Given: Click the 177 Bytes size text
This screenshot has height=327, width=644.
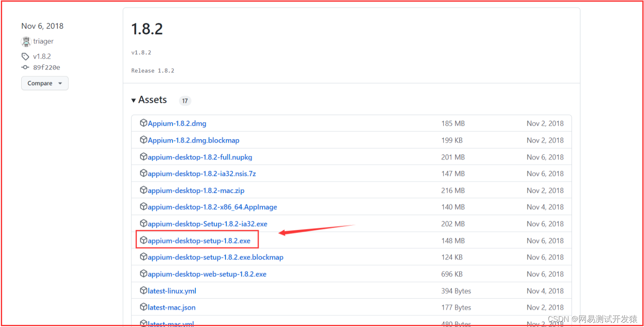Looking at the screenshot, I should click(456, 307).
